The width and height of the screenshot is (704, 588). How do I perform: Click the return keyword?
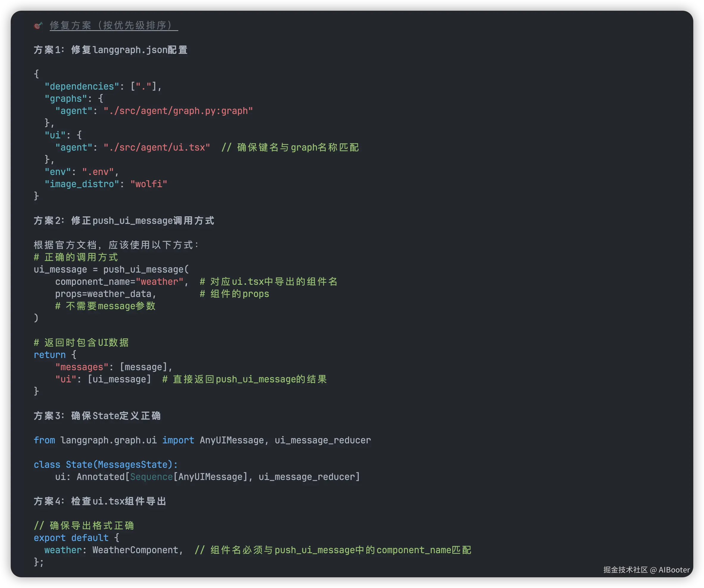pos(50,355)
